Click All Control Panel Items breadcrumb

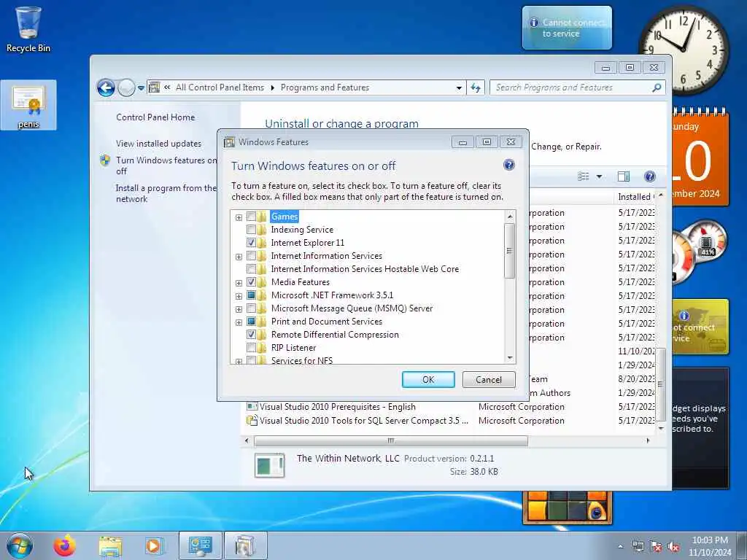pos(220,87)
